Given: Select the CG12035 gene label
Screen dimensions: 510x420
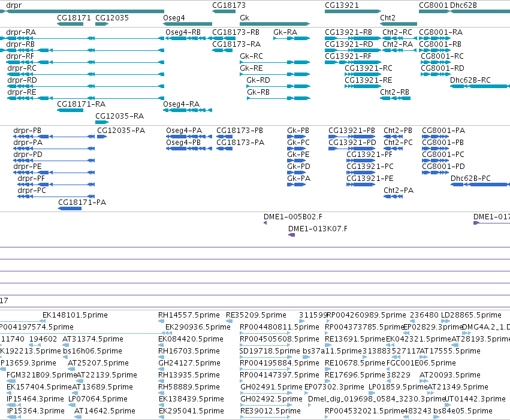Looking at the screenshot, I should pos(112,18).
